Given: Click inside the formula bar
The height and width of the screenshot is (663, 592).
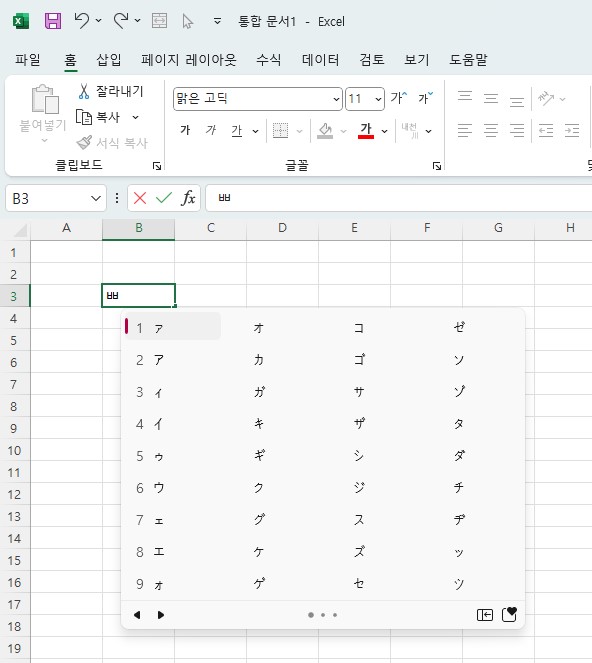Looking at the screenshot, I should (x=398, y=198).
